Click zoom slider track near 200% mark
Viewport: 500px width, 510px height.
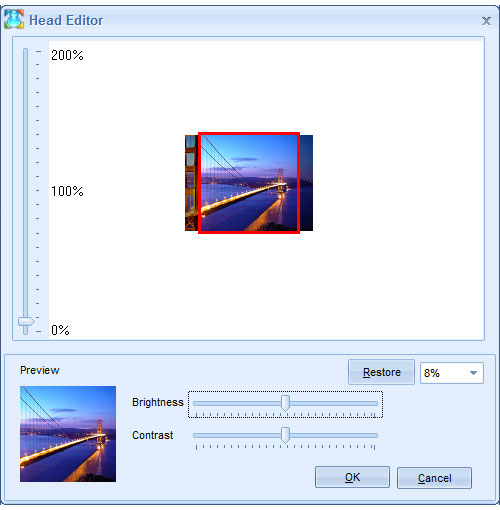[26, 53]
